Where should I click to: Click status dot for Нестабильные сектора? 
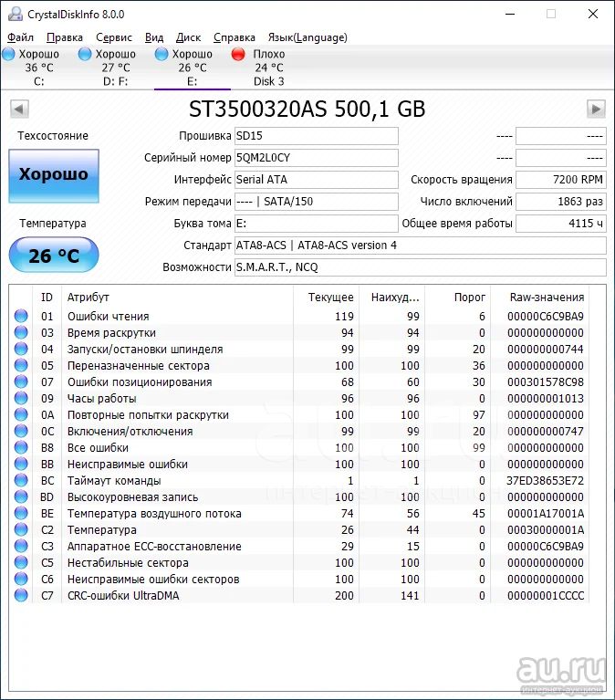21,562
